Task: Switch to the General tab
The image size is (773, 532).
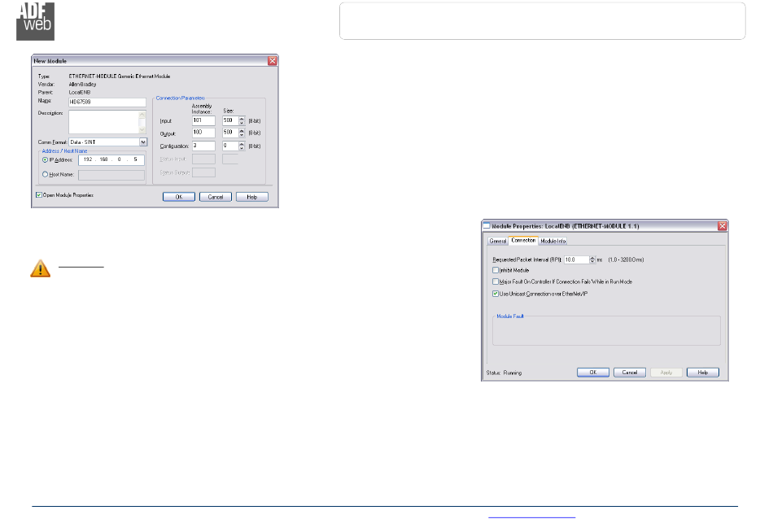Action: [x=498, y=241]
